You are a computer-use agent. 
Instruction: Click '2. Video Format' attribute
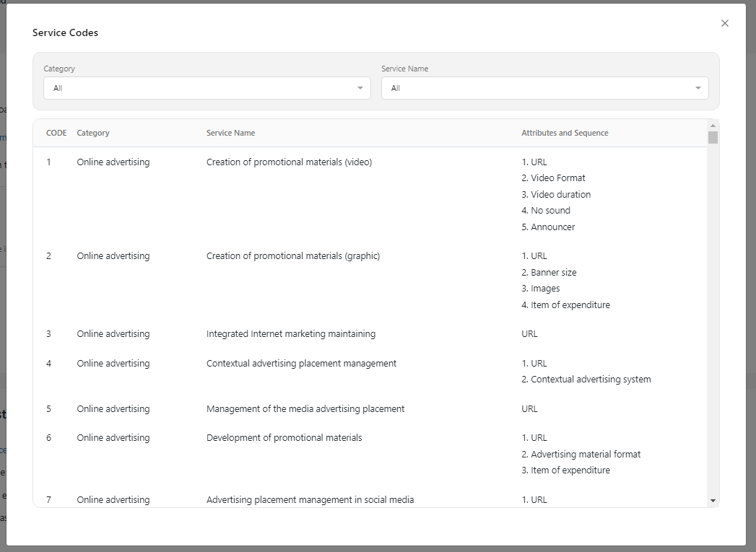click(x=553, y=178)
